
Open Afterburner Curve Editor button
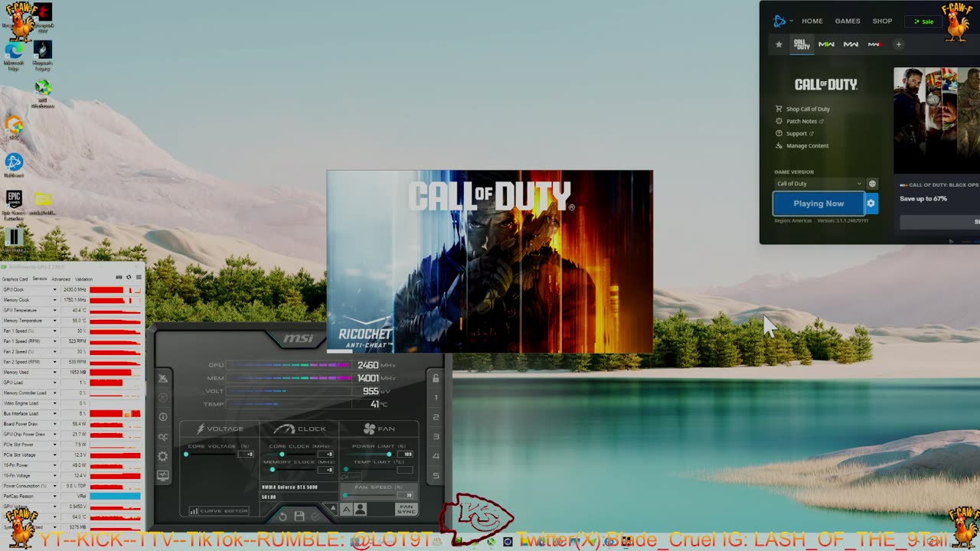pyautogui.click(x=219, y=510)
